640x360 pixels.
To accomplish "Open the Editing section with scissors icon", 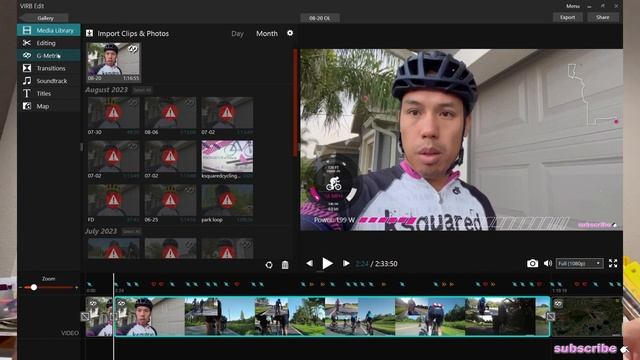I will tap(49, 43).
